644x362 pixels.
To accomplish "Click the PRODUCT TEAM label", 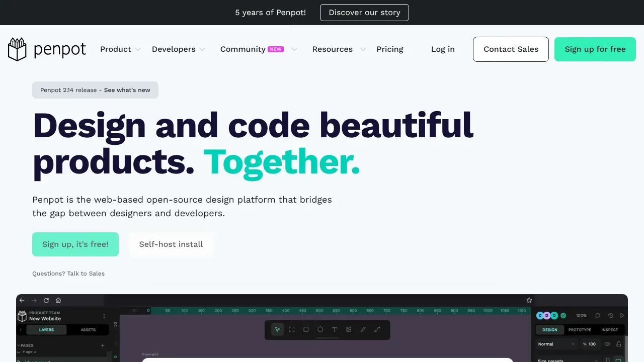I will 44,313.
